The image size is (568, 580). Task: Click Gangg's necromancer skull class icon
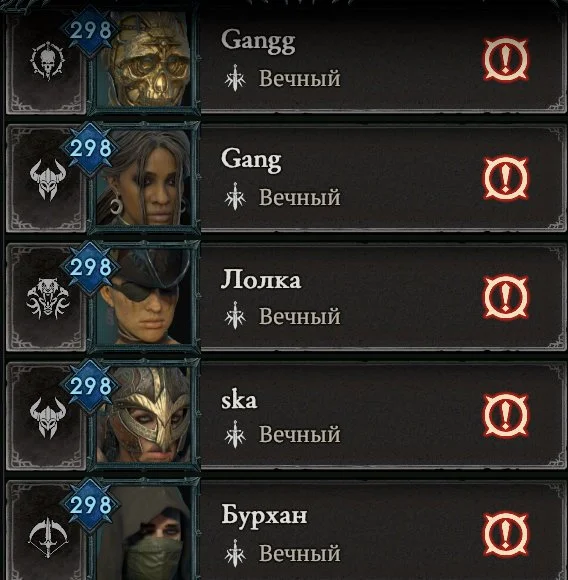point(48,61)
